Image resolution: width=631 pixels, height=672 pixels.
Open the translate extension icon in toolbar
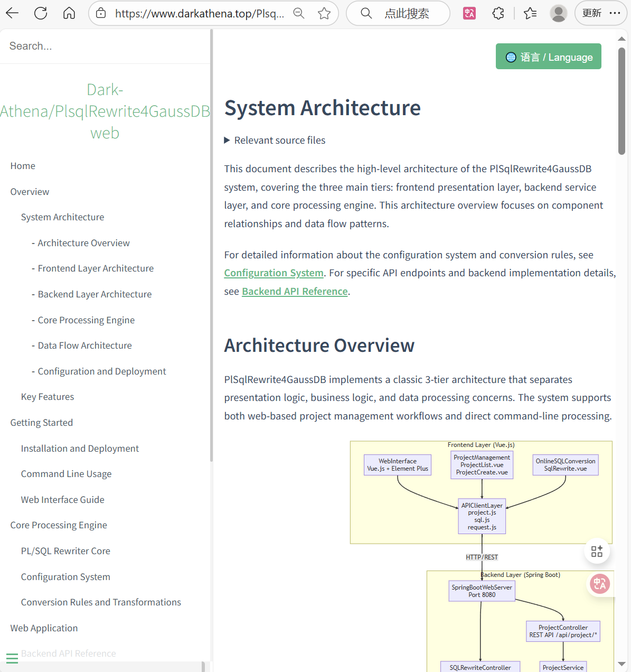coord(469,13)
